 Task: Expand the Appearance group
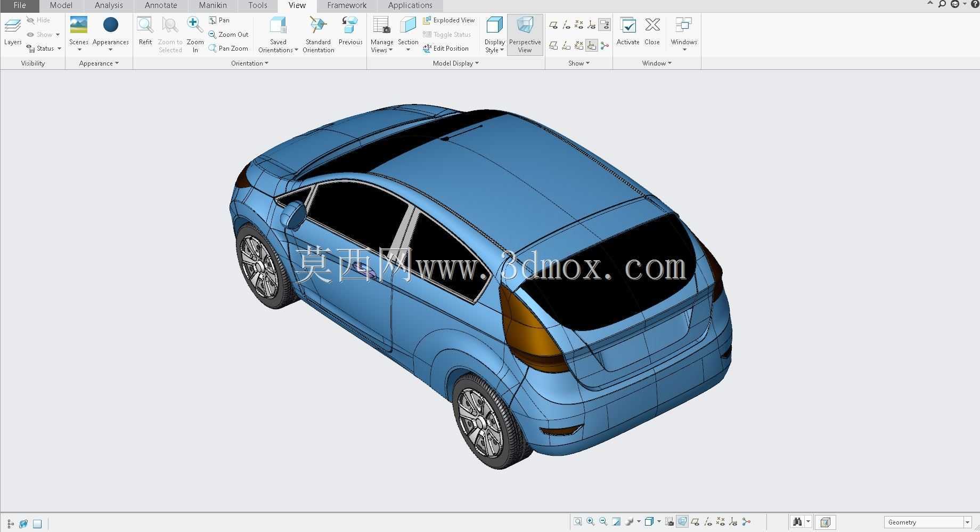[x=99, y=63]
